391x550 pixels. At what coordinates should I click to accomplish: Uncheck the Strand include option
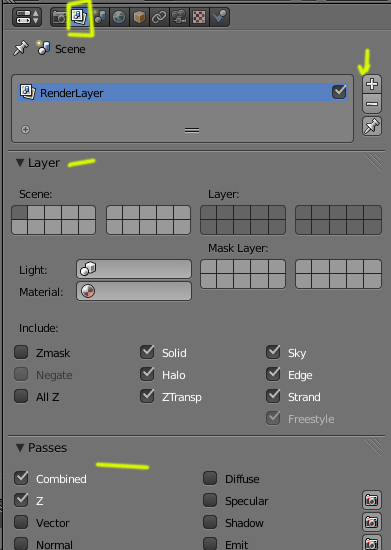273,396
